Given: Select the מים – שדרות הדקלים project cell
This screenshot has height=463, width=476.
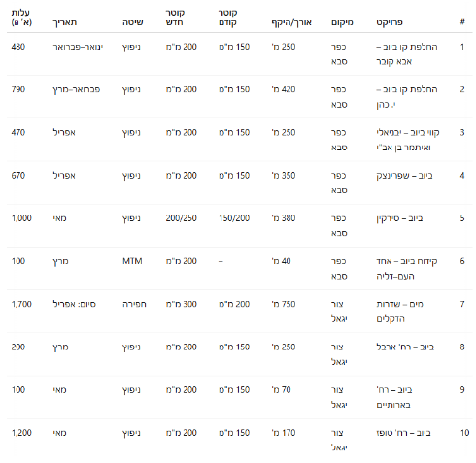Looking at the screenshot, I should point(399,312).
